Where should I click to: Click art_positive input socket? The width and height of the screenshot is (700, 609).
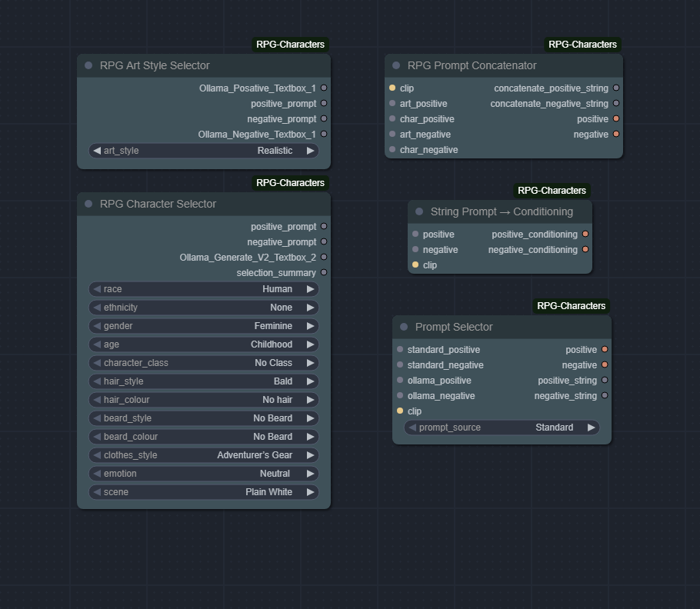(x=392, y=103)
